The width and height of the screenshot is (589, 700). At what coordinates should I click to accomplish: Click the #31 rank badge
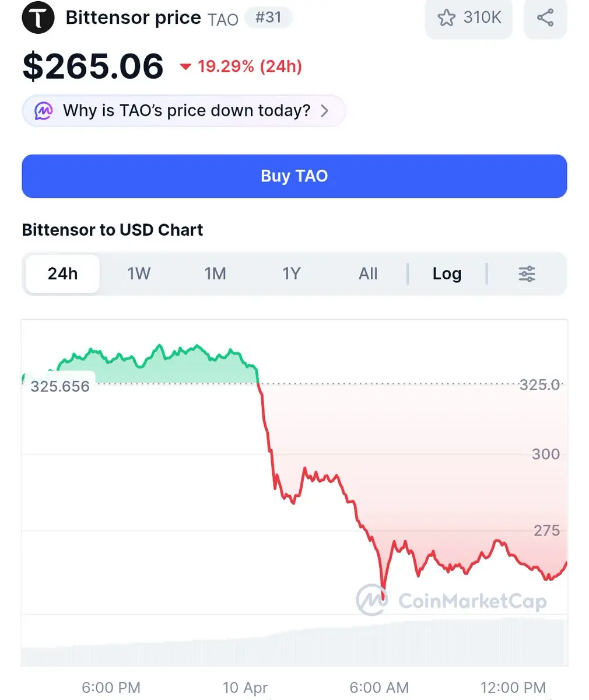click(x=268, y=17)
